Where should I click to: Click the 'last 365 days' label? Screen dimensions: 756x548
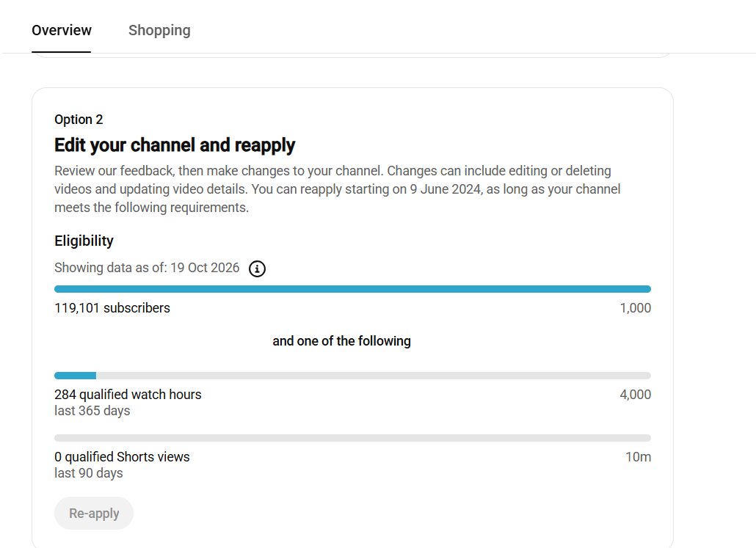[92, 411]
